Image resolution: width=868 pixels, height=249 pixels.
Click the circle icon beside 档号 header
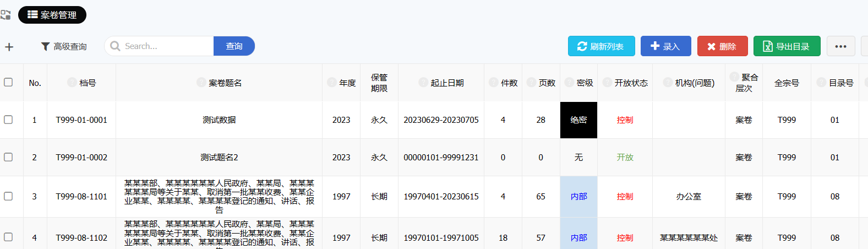point(72,82)
